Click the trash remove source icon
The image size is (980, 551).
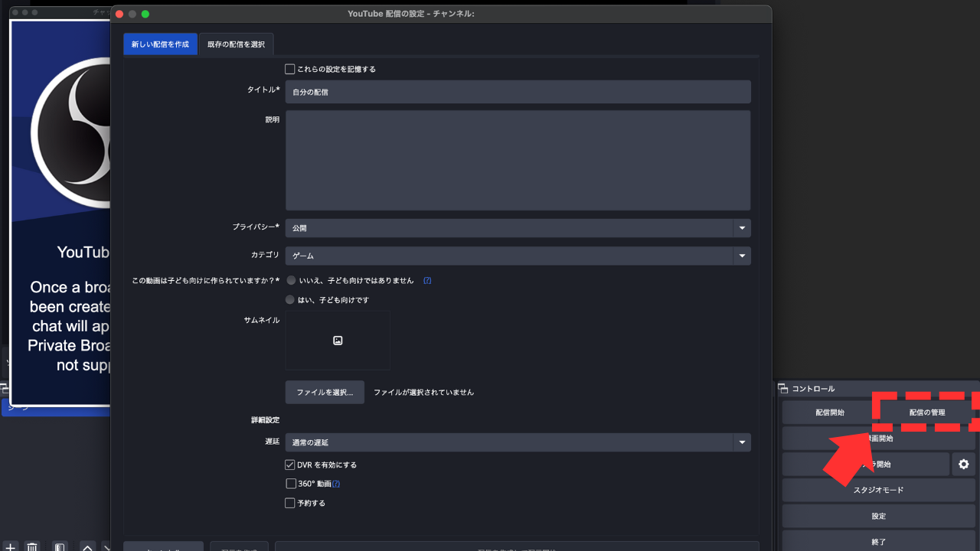tap(32, 546)
